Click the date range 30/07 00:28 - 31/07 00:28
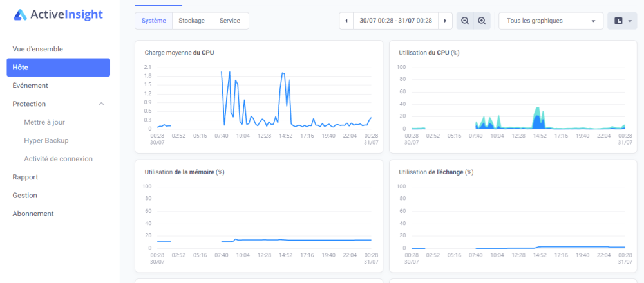Screen dimensions: 644x283 395,21
